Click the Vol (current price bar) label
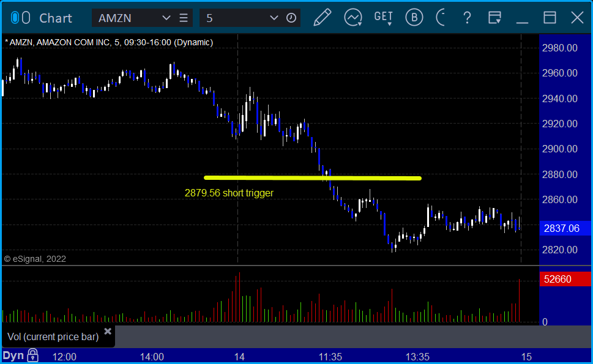Screen dimensions: 593x364 pos(53,337)
